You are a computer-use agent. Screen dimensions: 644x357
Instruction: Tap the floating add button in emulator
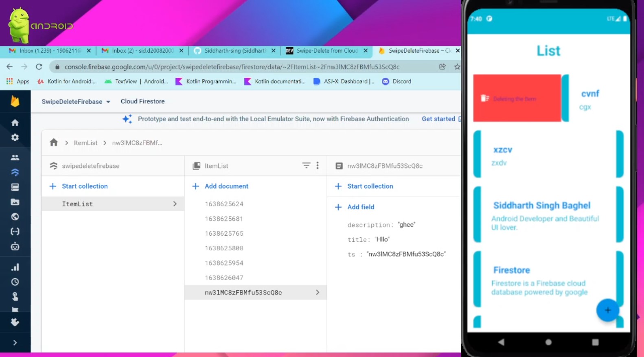coord(608,310)
